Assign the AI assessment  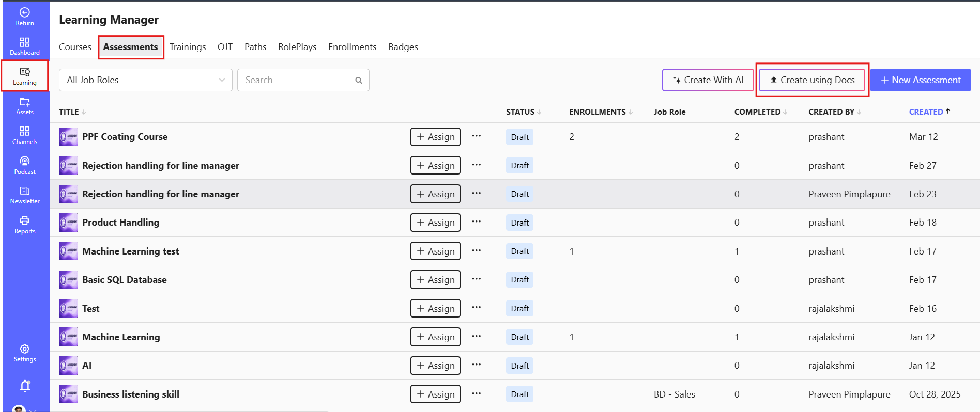435,366
